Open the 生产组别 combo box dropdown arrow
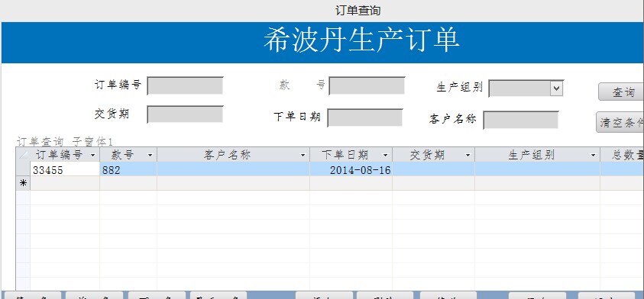 click(x=556, y=88)
